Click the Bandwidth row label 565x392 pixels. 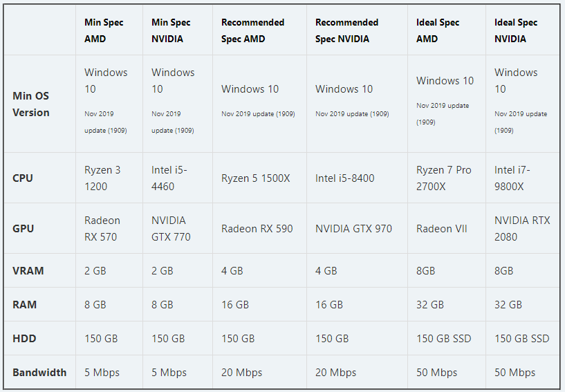[x=39, y=373]
